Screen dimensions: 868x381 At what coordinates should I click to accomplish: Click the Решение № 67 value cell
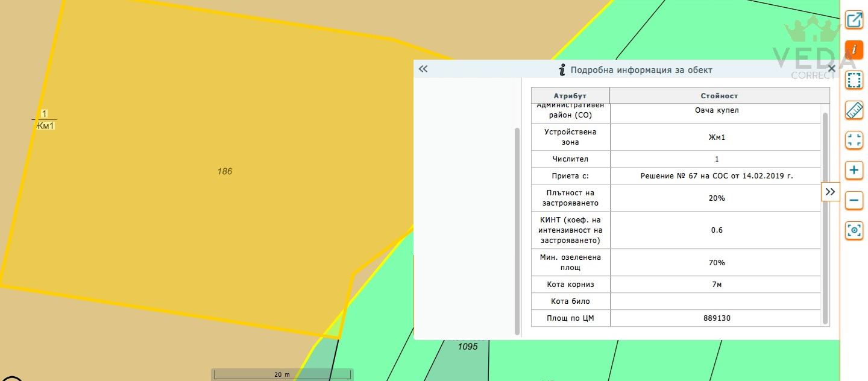pyautogui.click(x=716, y=176)
